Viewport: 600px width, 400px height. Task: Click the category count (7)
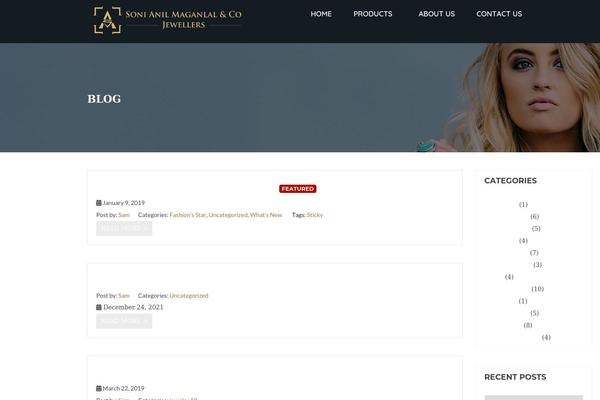pyautogui.click(x=534, y=253)
